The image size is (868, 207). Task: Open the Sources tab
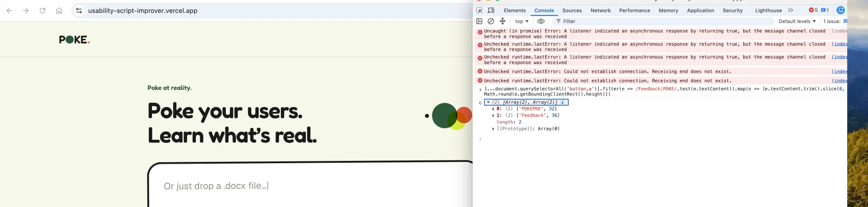click(572, 10)
